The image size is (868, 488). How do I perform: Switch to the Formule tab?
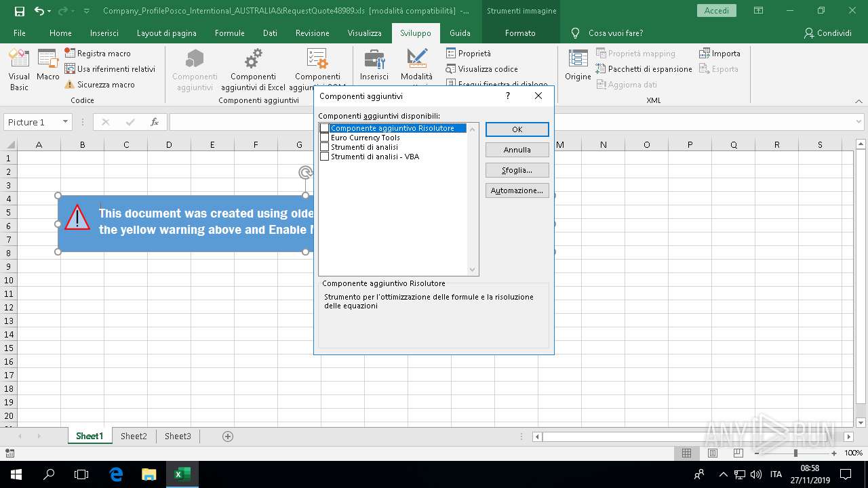[230, 33]
